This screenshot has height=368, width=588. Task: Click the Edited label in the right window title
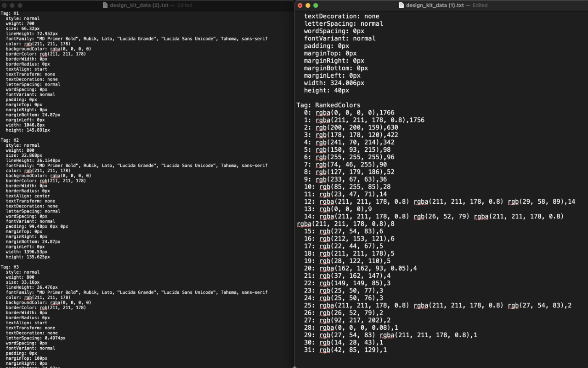pos(480,6)
